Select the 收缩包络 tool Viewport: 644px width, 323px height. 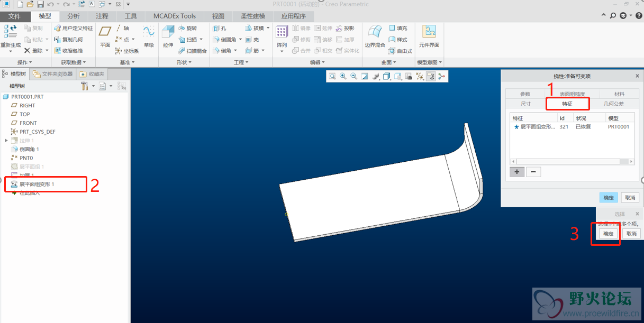69,51
